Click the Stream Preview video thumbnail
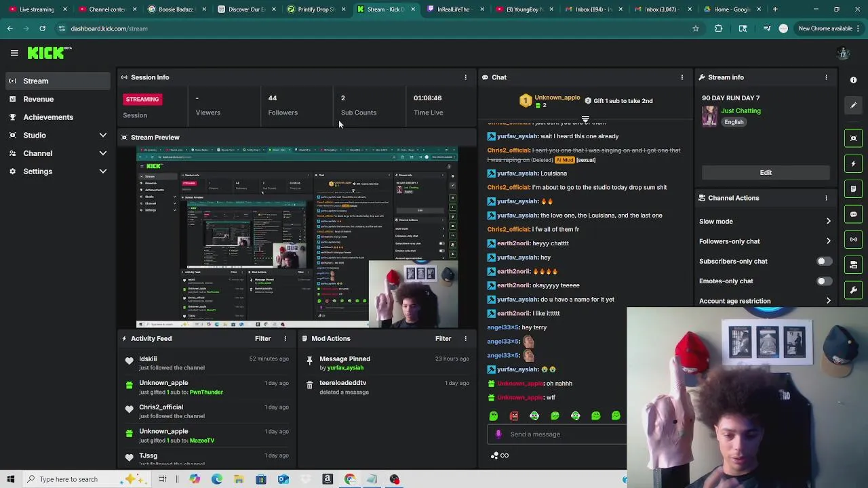Image resolution: width=868 pixels, height=488 pixels. pyautogui.click(x=297, y=237)
